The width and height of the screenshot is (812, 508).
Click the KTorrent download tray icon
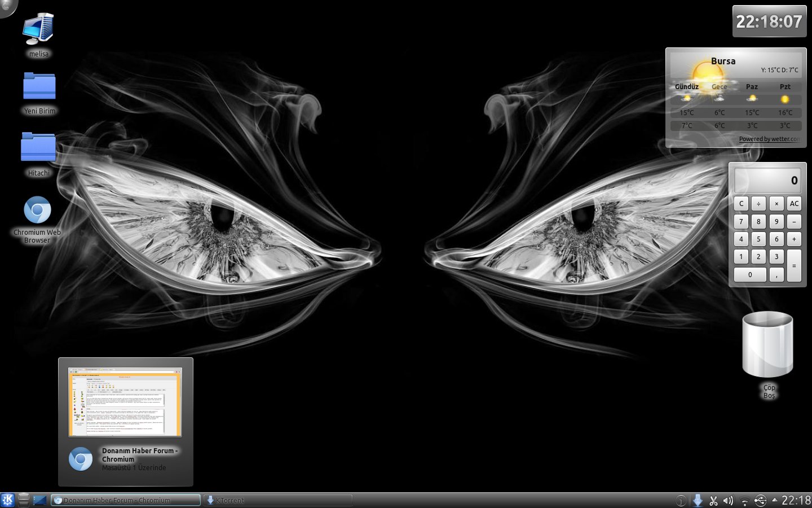click(x=698, y=501)
